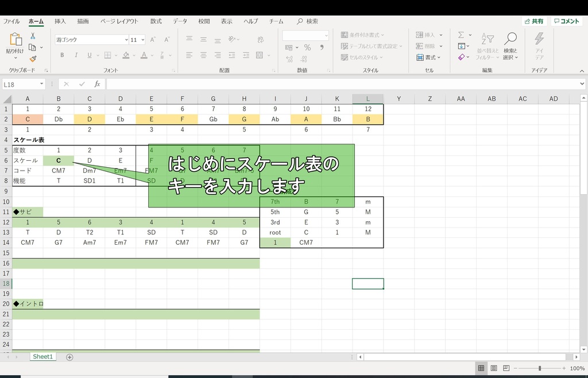Click the zoom slider handle
This screenshot has width=588, height=378.
tap(540, 368)
